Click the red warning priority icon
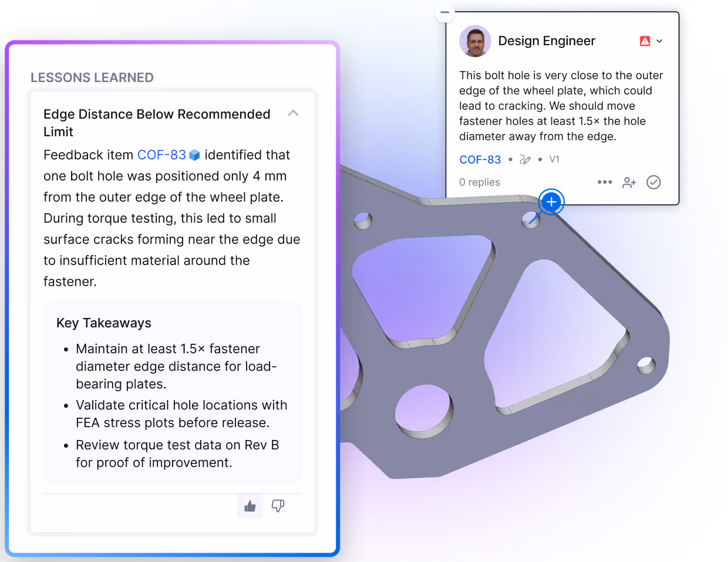Screen dimensions: 728x562 (645, 41)
